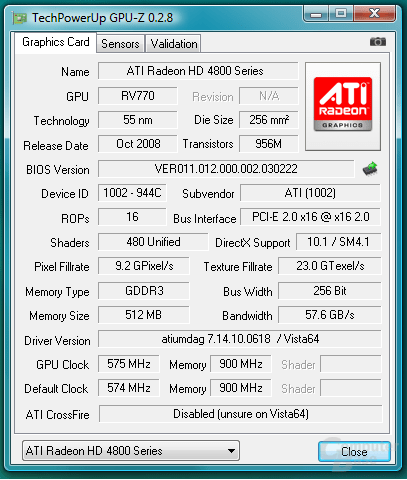
Task: Click the Bandwidth value 57.6 GB/s
Action: [330, 315]
